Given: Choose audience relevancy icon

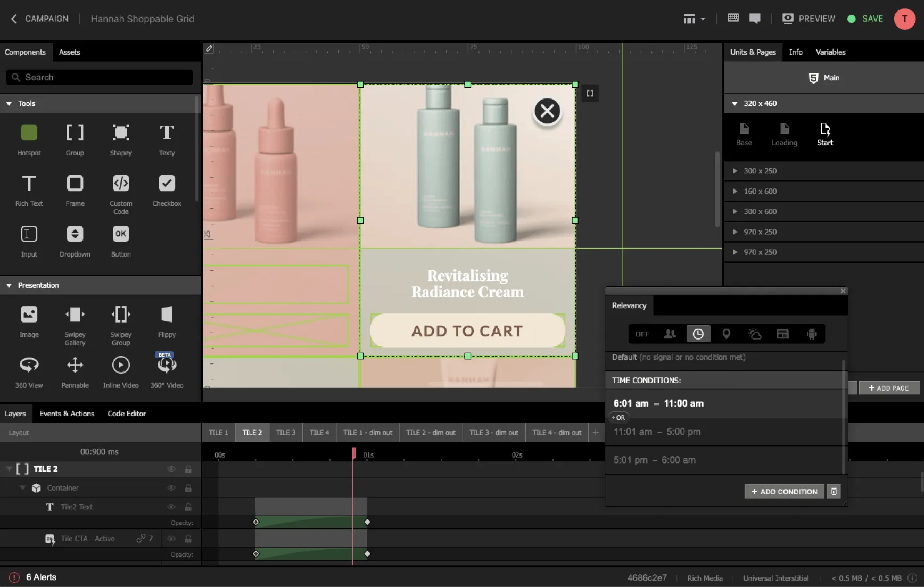Looking at the screenshot, I should click(x=670, y=334).
